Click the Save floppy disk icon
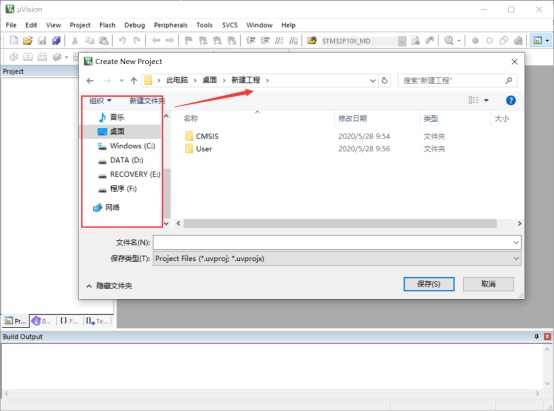554x411 pixels. [x=42, y=41]
